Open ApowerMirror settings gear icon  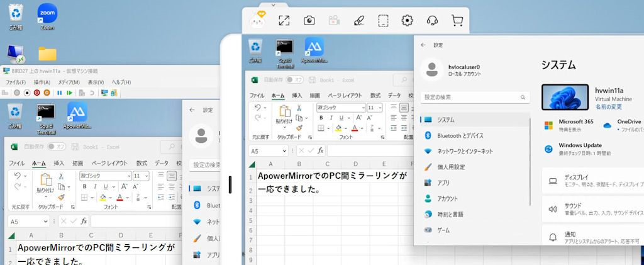[407, 21]
